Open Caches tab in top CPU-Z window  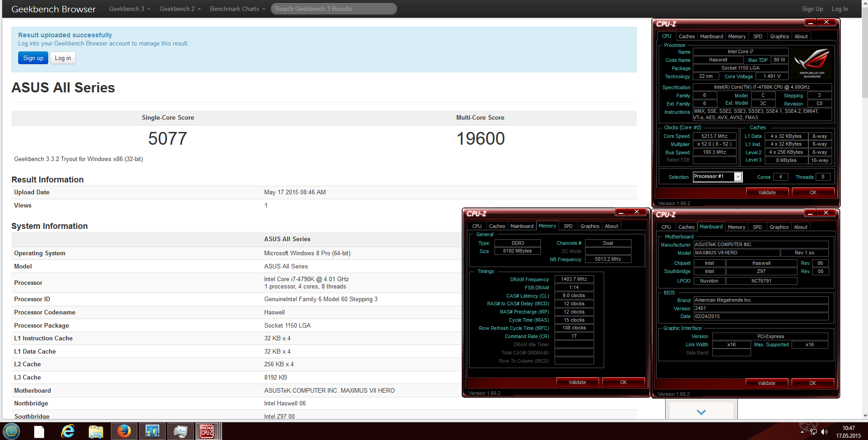686,36
